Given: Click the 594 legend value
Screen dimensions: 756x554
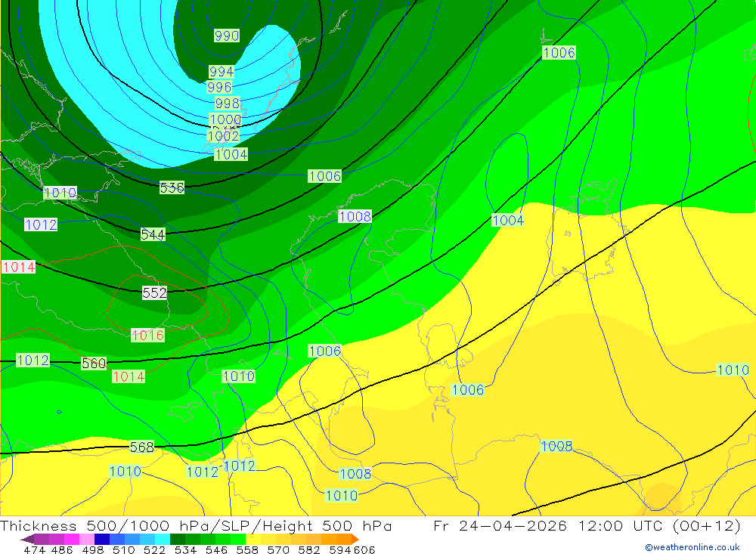Looking at the screenshot, I should 340,549.
